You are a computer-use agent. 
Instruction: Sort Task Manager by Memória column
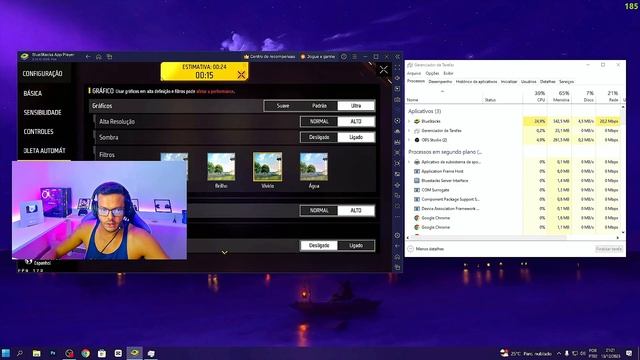[560, 96]
